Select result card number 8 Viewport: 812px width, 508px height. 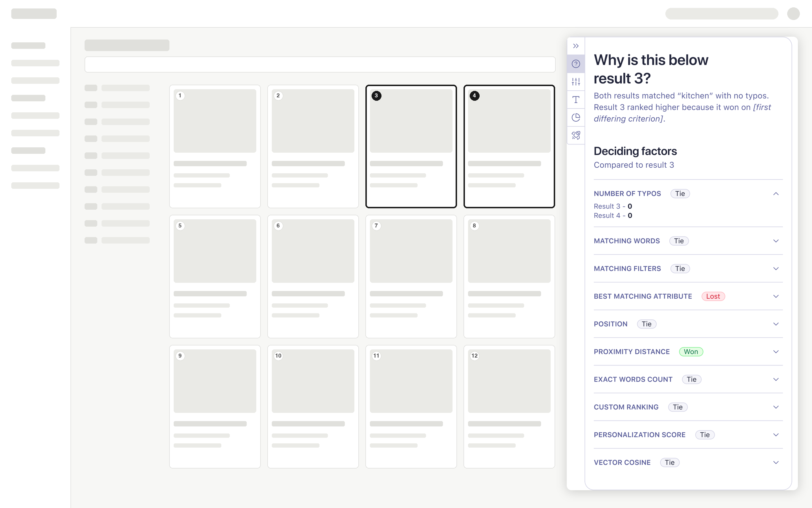point(509,277)
